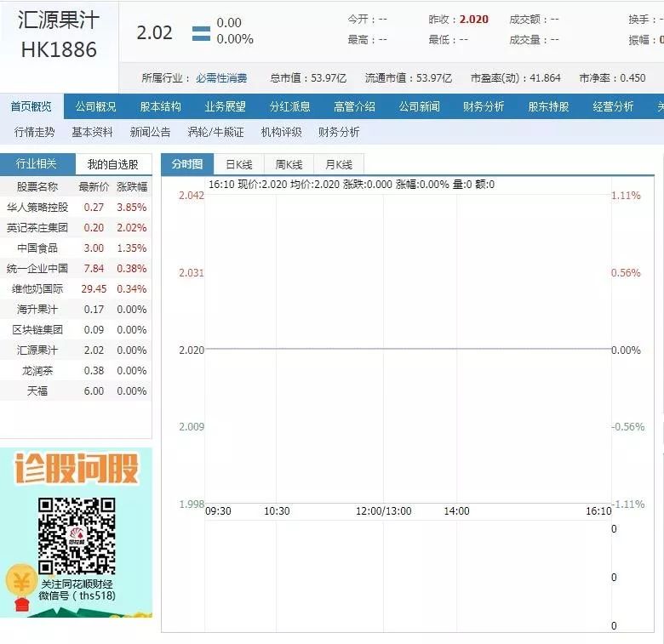This screenshot has width=664, height=644.
Task: Switch to 股本结构 tab
Action: 161,106
